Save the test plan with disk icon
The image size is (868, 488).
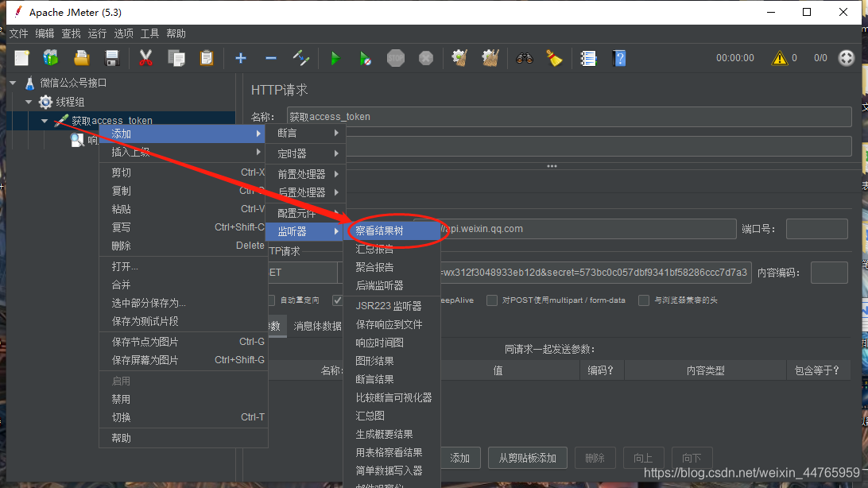pos(112,58)
